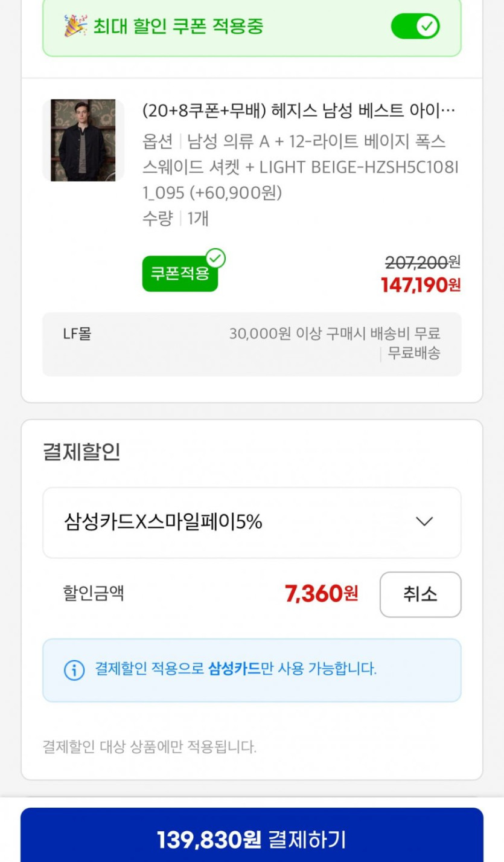Screen dimensions: 504x862
Task: Click the blue info icon in notice
Action: coord(74,670)
